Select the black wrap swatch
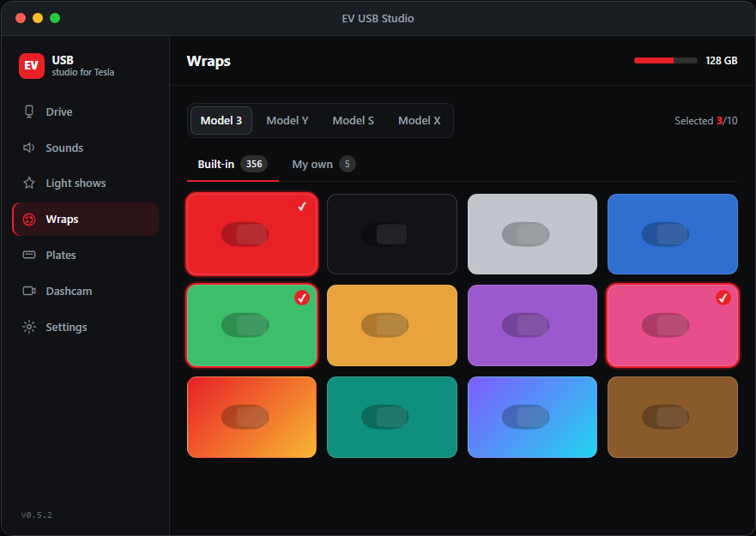 pyautogui.click(x=392, y=234)
